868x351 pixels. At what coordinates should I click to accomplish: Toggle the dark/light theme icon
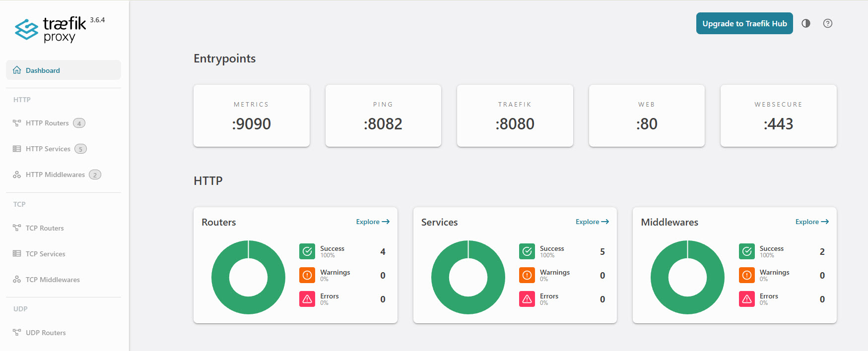click(806, 23)
